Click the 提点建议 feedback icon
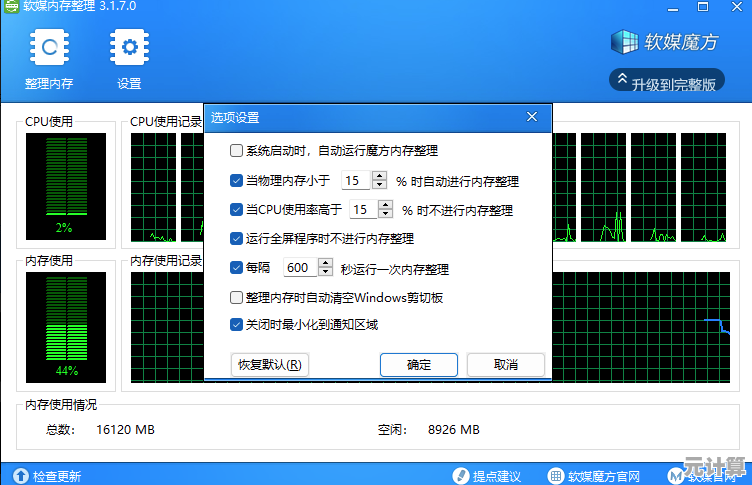This screenshot has height=485, width=752. point(461,476)
